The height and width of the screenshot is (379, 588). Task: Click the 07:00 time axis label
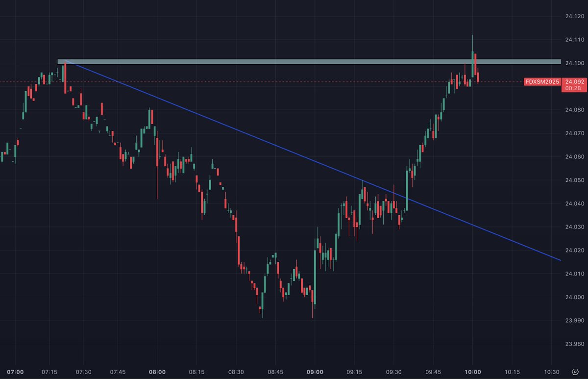point(15,372)
